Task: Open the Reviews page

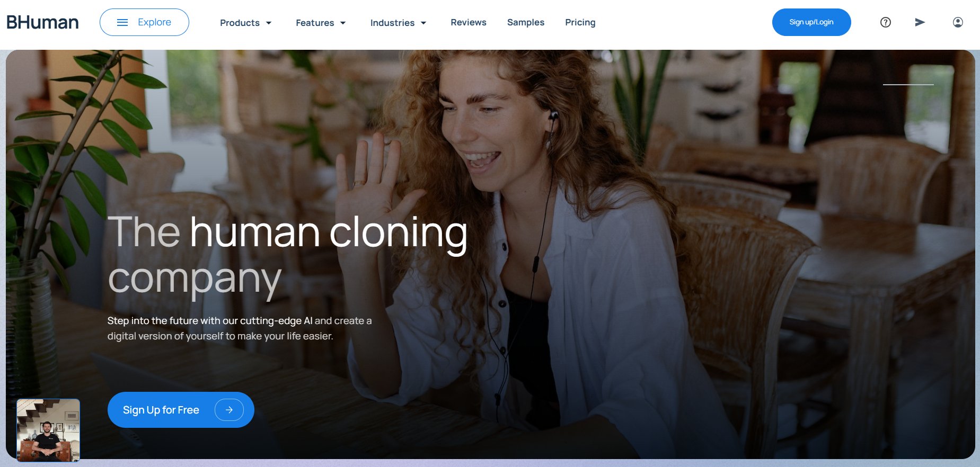Action: 469,22
